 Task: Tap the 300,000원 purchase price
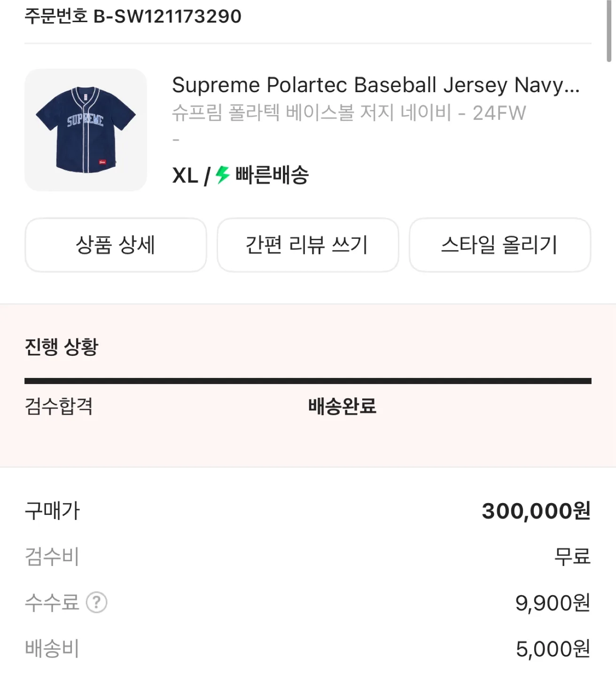[536, 511]
